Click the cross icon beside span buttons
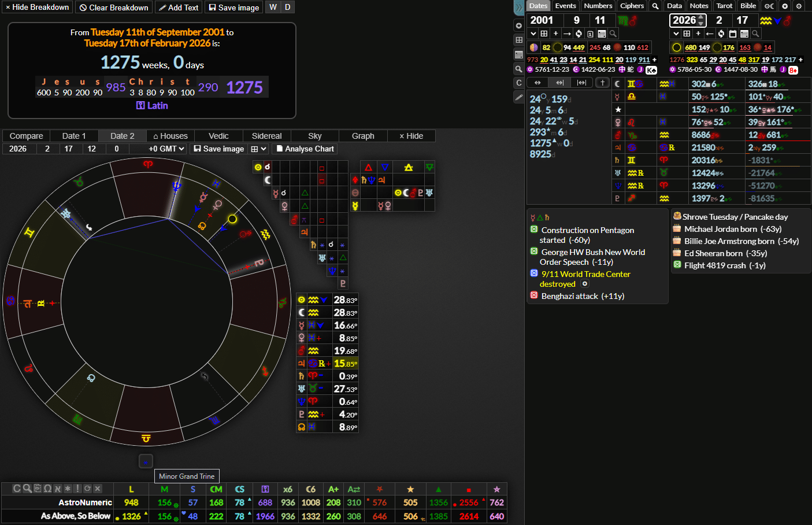This screenshot has width=812, height=525. 602,83
